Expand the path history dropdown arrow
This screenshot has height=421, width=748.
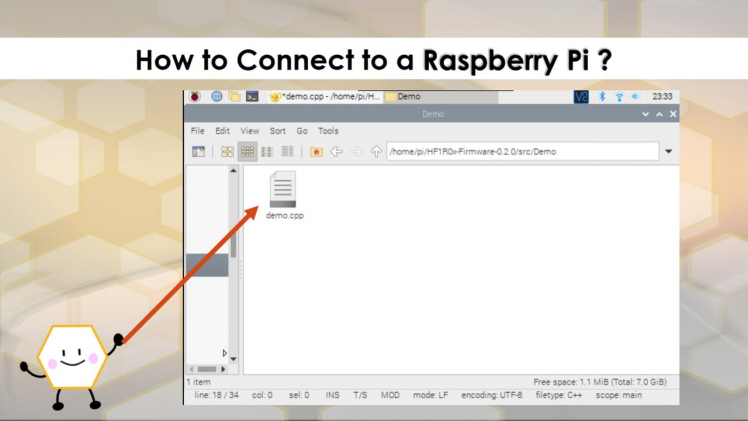click(x=668, y=152)
